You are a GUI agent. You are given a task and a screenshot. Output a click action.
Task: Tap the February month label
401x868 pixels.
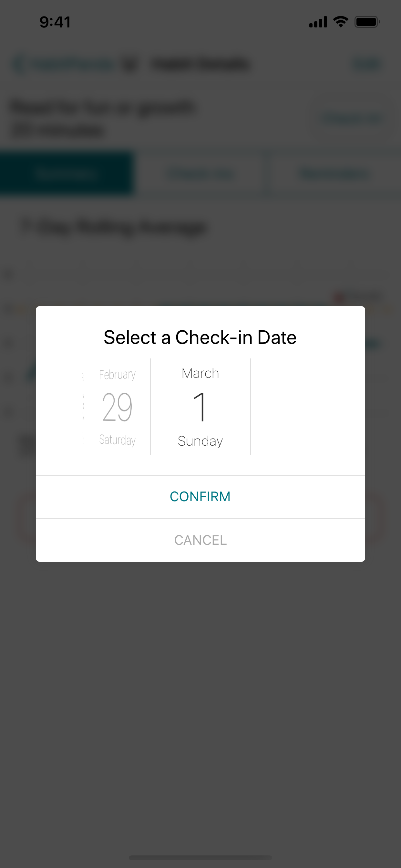pos(117,374)
